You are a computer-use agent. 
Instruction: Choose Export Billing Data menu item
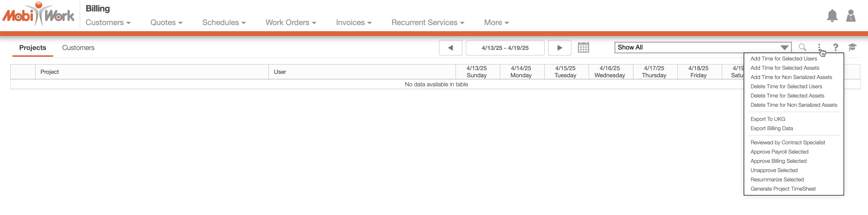pos(771,128)
